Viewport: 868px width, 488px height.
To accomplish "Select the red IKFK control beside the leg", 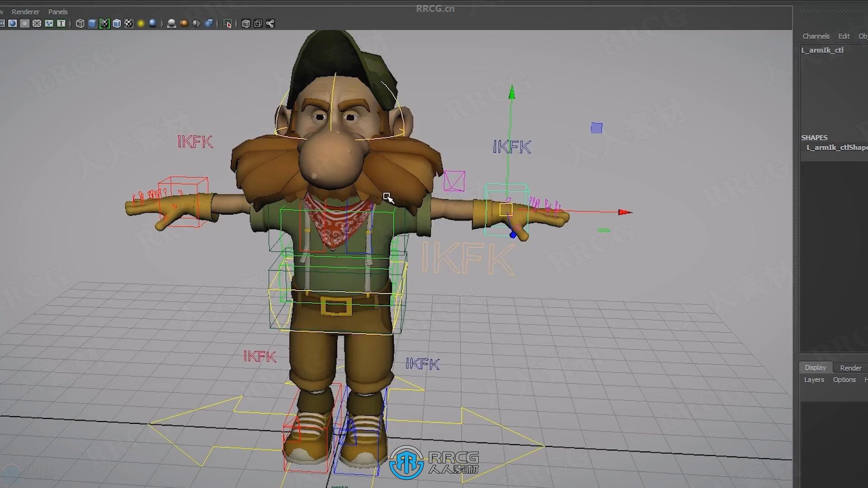I will click(x=259, y=357).
